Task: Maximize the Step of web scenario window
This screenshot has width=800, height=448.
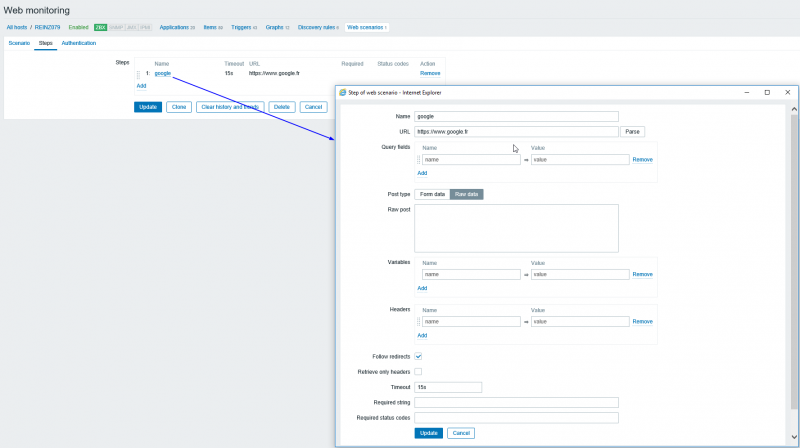Action: point(767,92)
